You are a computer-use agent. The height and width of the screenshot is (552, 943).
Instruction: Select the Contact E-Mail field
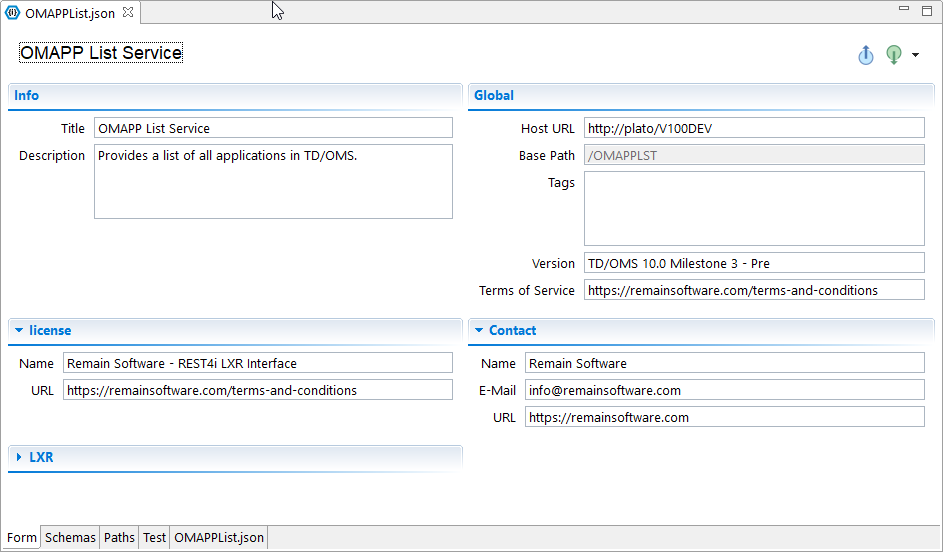tap(724, 390)
